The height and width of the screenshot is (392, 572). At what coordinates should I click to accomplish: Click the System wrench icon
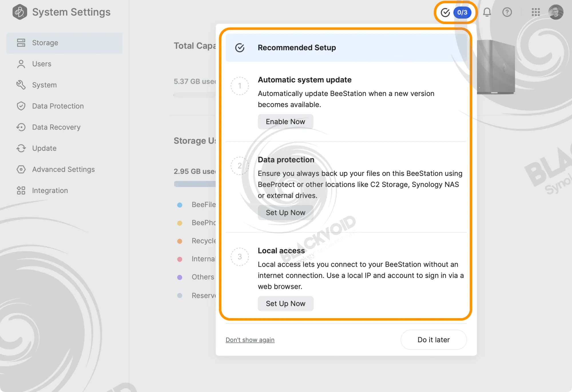[21, 85]
